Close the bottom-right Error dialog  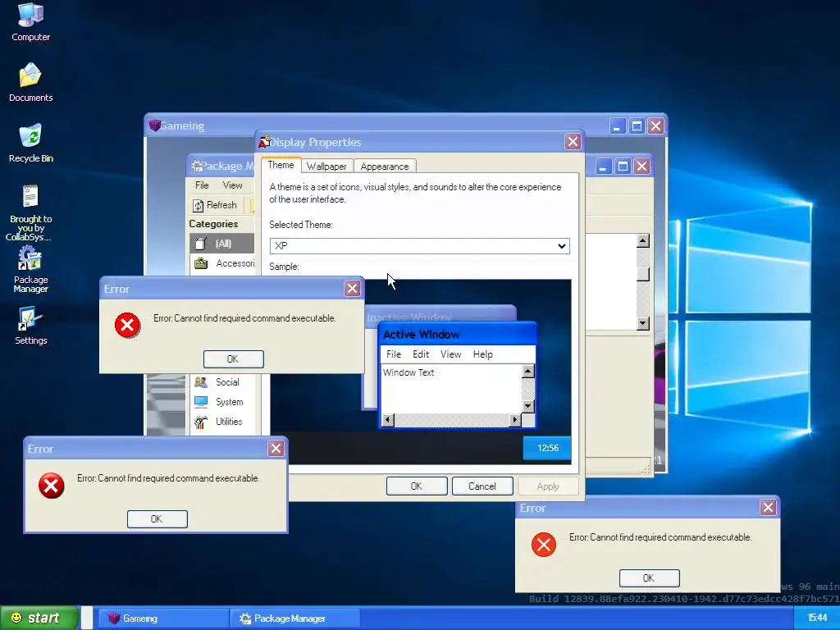(768, 507)
